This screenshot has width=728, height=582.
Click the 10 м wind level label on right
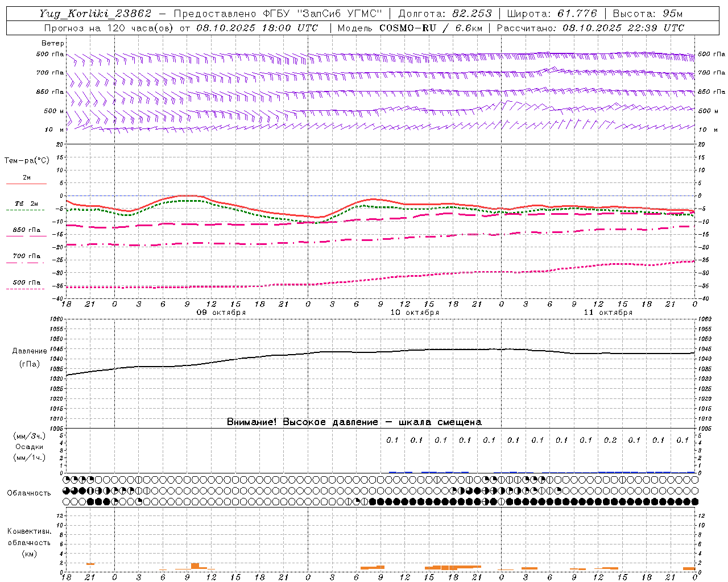[x=708, y=130]
